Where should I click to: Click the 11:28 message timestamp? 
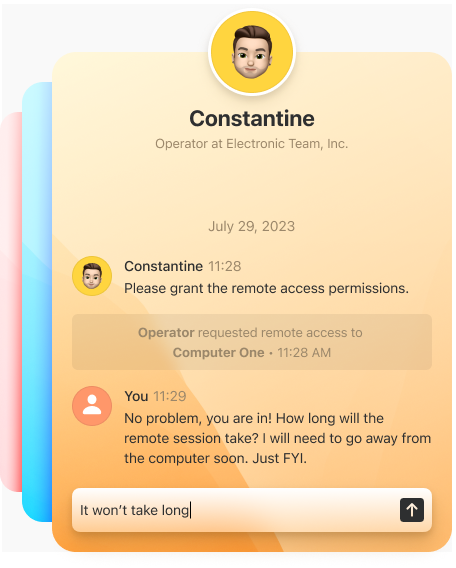[x=225, y=266]
